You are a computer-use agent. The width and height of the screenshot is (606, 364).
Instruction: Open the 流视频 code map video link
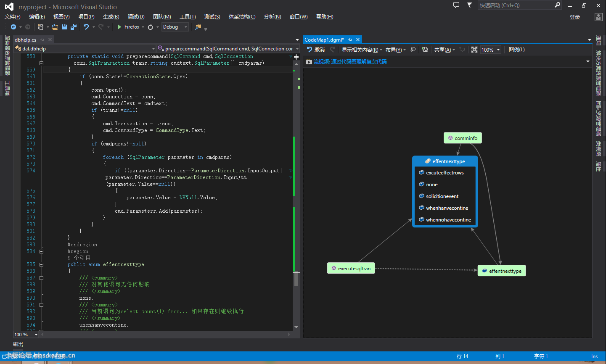coord(350,62)
